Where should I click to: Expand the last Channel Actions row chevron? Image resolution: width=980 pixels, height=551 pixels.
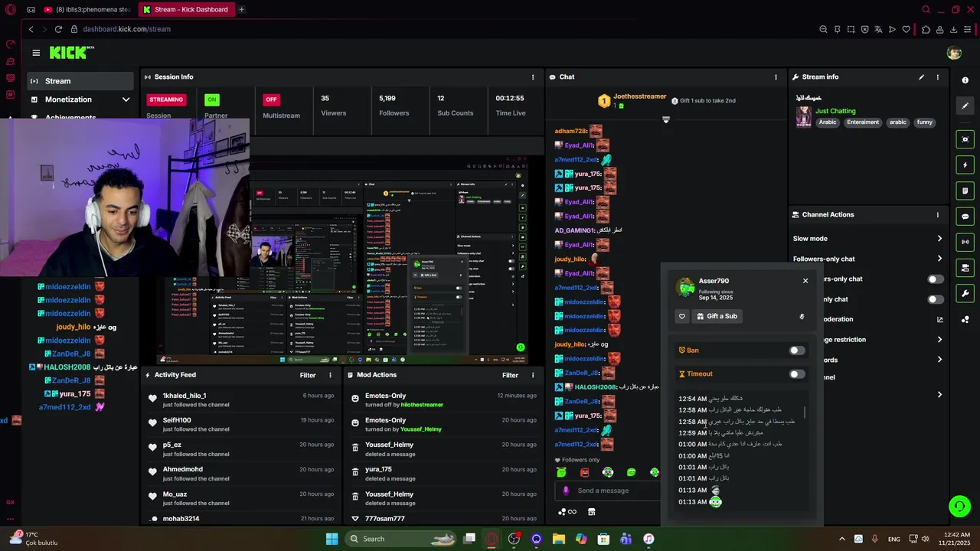(939, 395)
